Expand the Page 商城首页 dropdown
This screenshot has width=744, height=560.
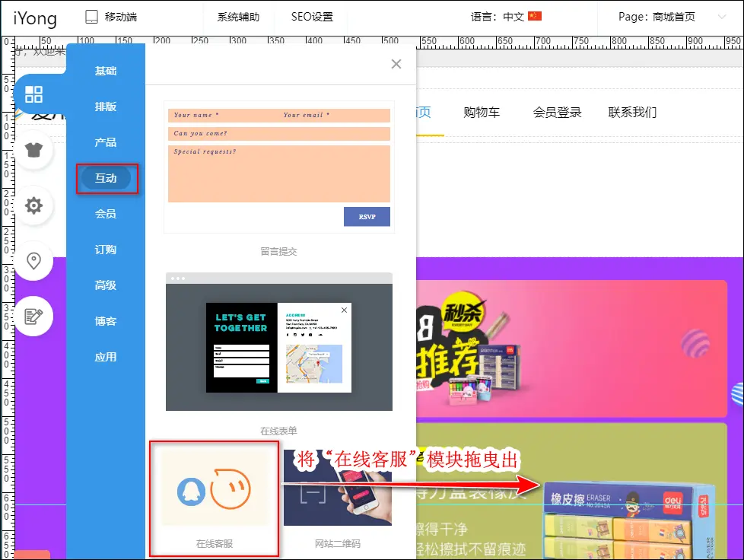point(721,17)
